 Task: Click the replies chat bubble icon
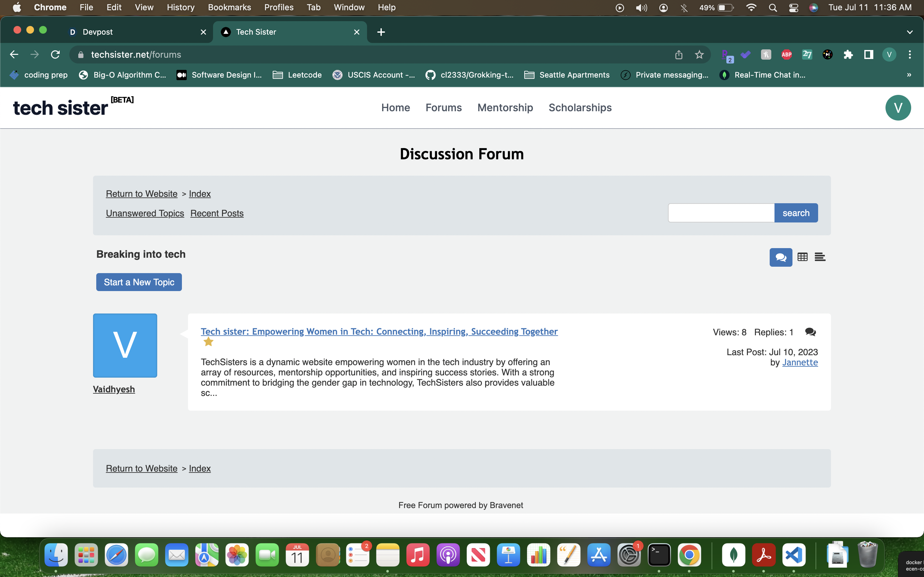[x=810, y=332]
